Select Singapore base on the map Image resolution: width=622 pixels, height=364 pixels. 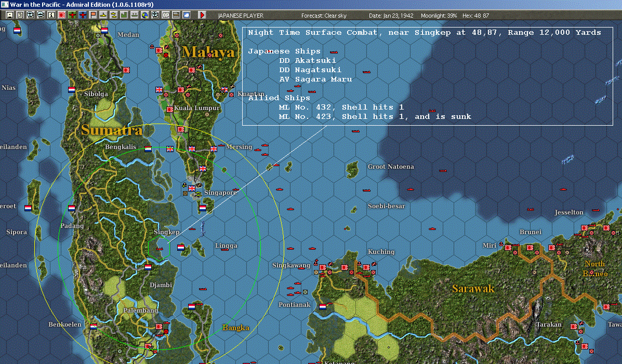coord(192,188)
